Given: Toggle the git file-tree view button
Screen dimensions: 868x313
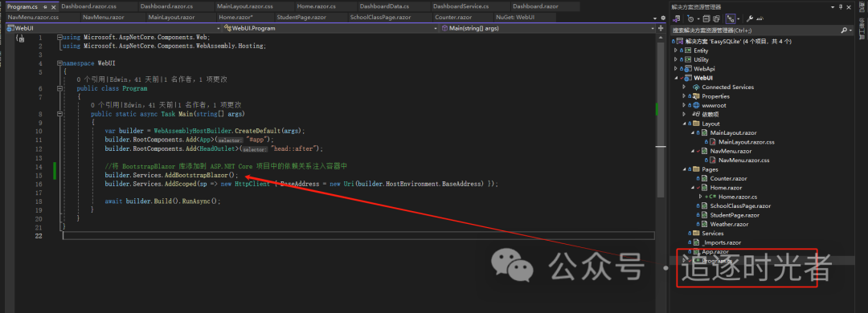Looking at the screenshot, I should [x=730, y=18].
